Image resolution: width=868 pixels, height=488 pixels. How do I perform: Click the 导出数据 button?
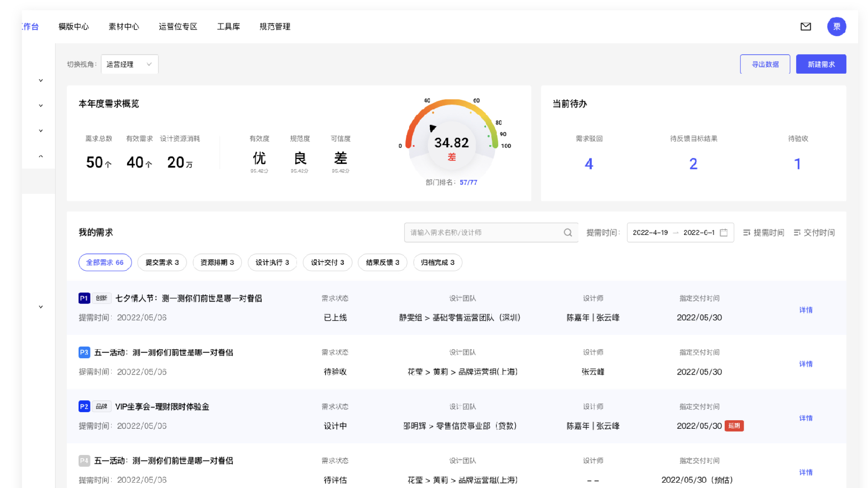click(x=765, y=64)
